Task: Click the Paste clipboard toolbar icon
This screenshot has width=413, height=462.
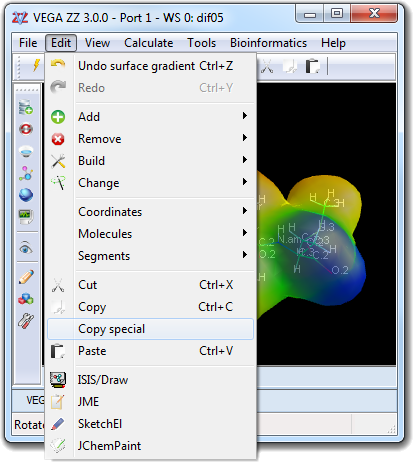Action: (x=312, y=66)
